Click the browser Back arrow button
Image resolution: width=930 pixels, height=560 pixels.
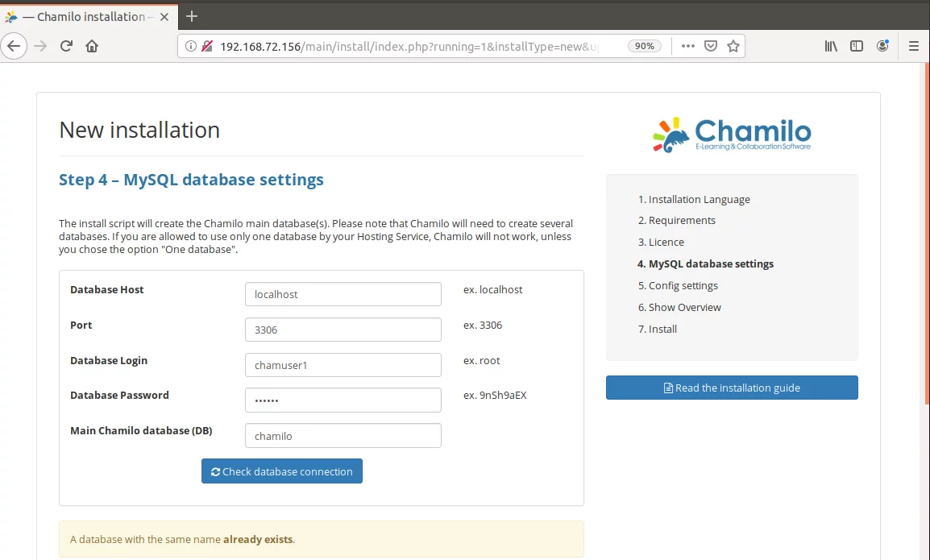(x=14, y=46)
